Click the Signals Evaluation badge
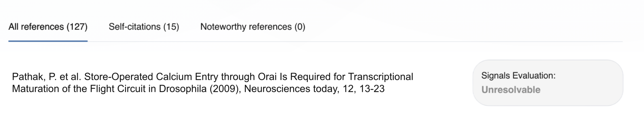644x121 pixels. (547, 83)
